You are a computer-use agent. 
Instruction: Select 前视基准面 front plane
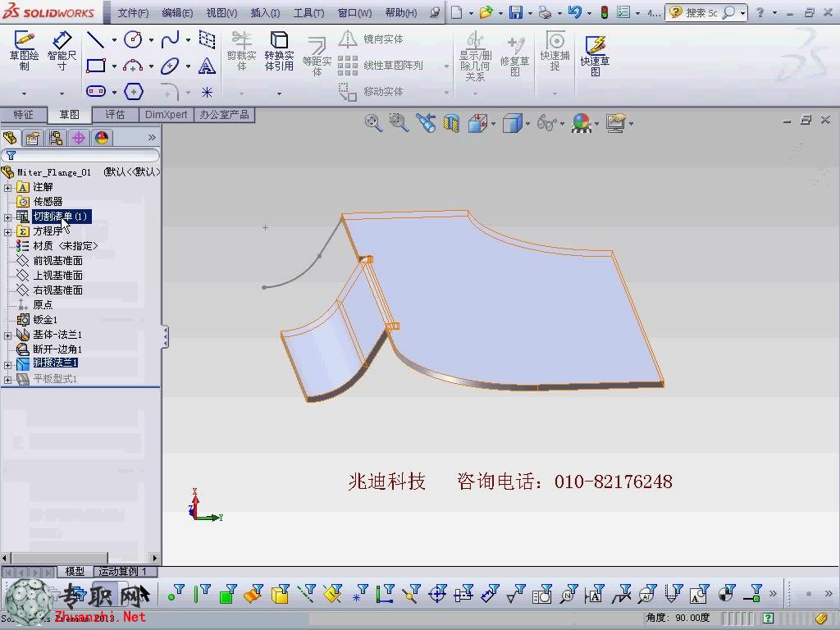tap(58, 261)
